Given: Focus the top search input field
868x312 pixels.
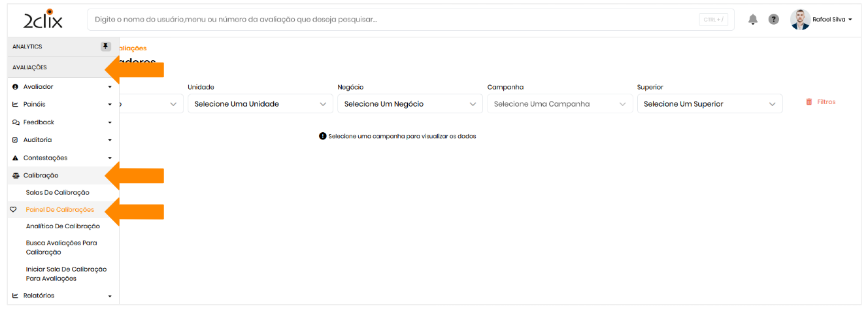Looking at the screenshot, I should point(392,20).
